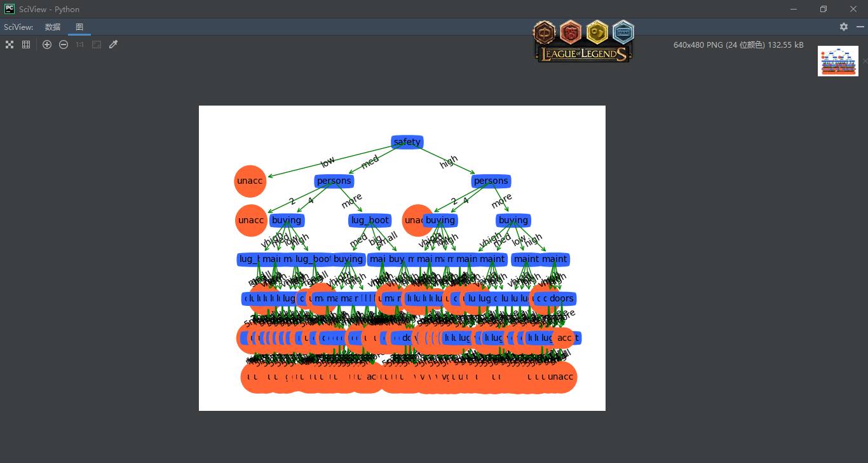
Task: Reset image to actual 1:1 size
Action: (x=80, y=45)
